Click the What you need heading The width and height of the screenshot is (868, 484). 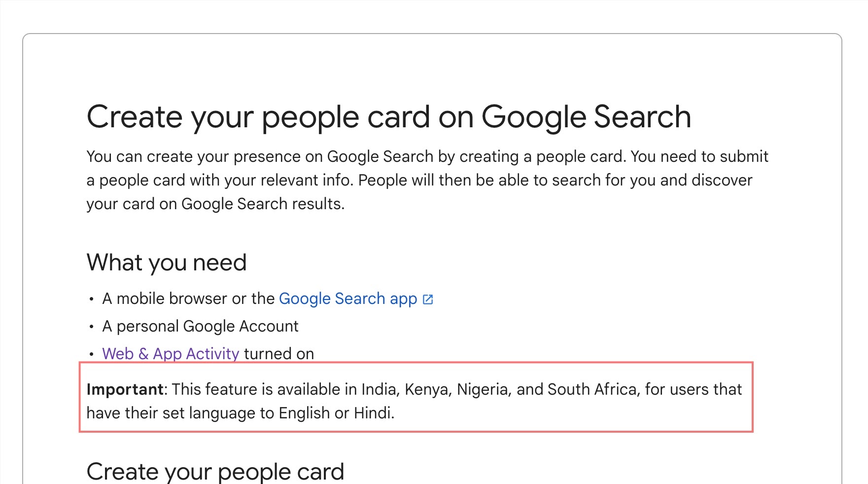tap(167, 262)
